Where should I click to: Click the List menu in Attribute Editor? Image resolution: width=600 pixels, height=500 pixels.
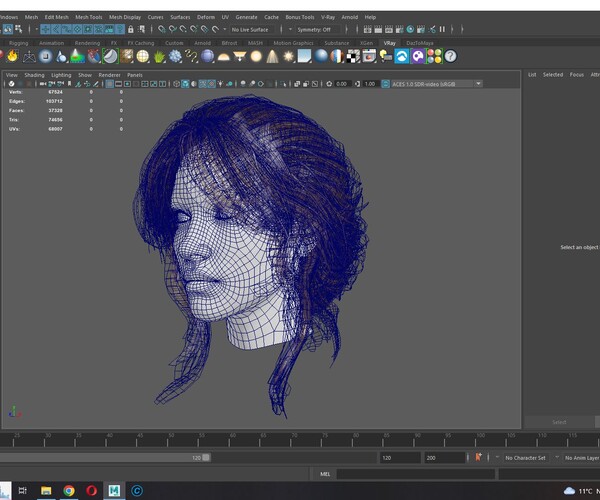click(532, 75)
